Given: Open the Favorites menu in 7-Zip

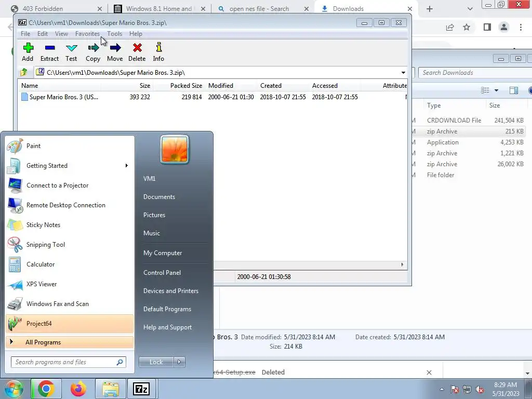Looking at the screenshot, I should [87, 34].
